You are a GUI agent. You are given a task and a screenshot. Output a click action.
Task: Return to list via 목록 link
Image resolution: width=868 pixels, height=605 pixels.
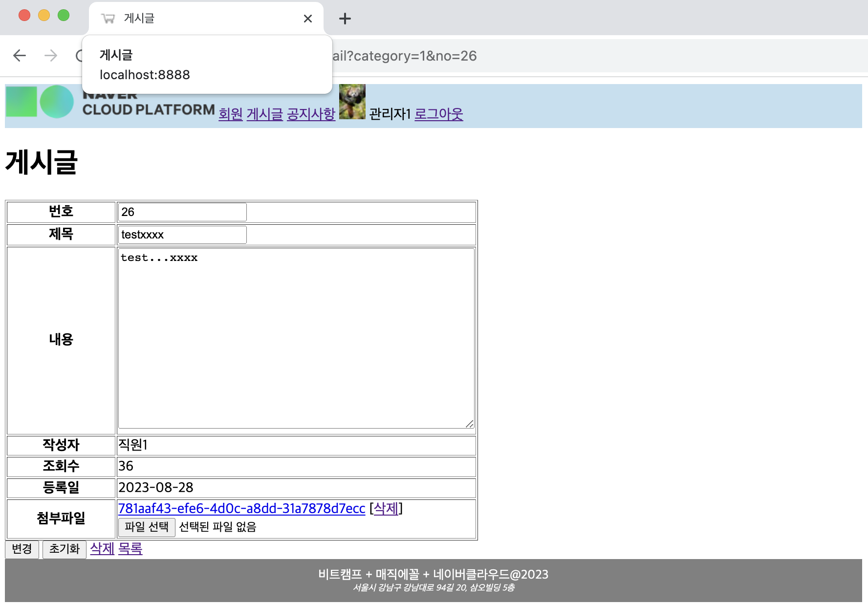130,549
